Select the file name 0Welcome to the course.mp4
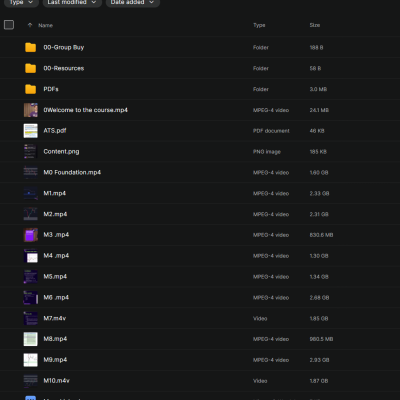This screenshot has height=400, width=400. point(86,110)
